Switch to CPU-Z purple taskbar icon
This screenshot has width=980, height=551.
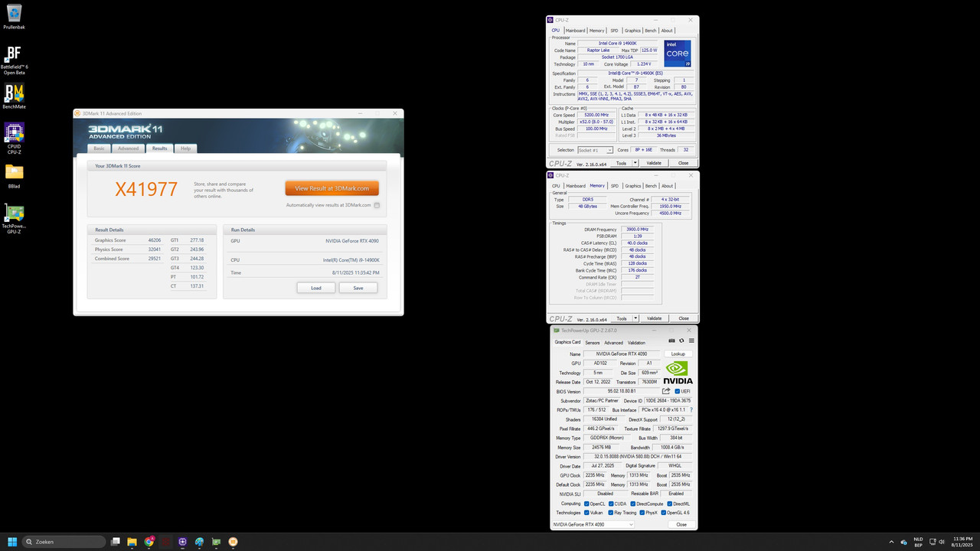182,542
